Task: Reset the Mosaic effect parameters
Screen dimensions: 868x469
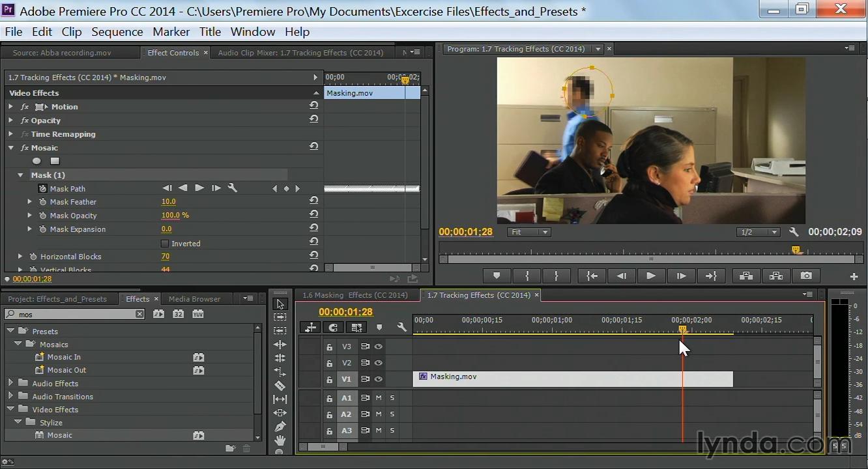Action: [x=314, y=147]
